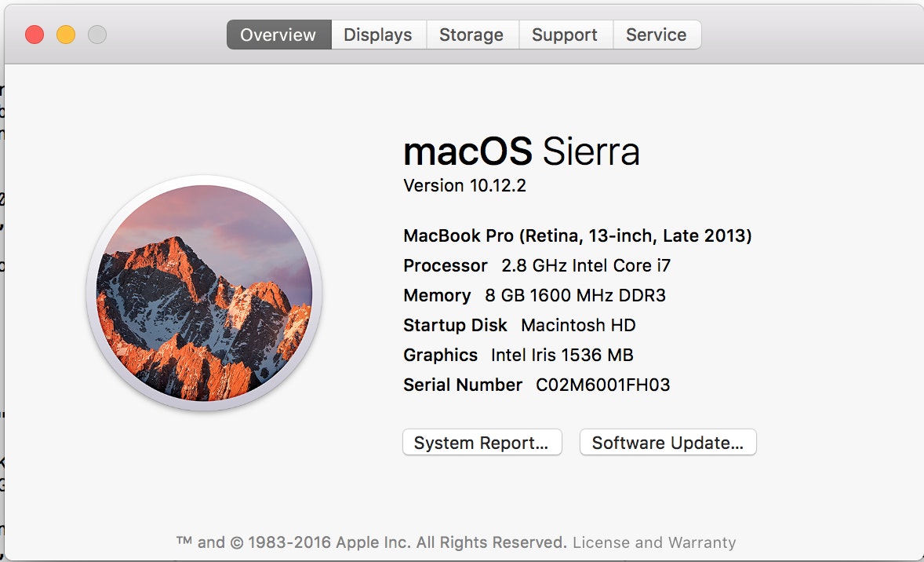
Task: Click the red close window button
Action: click(35, 35)
